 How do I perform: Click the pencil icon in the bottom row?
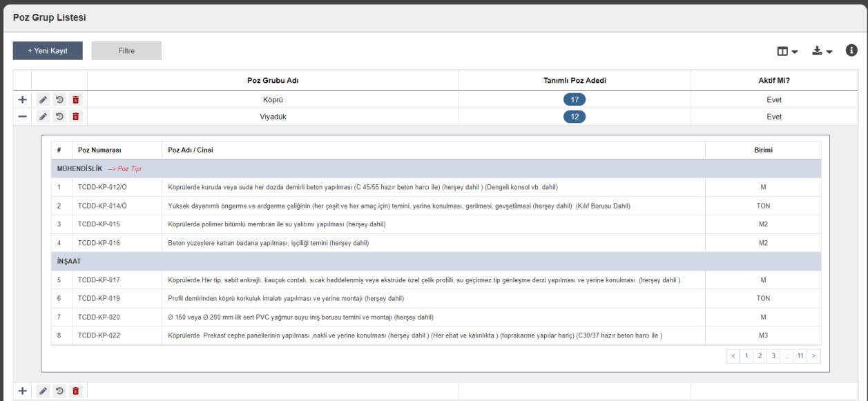coord(43,391)
